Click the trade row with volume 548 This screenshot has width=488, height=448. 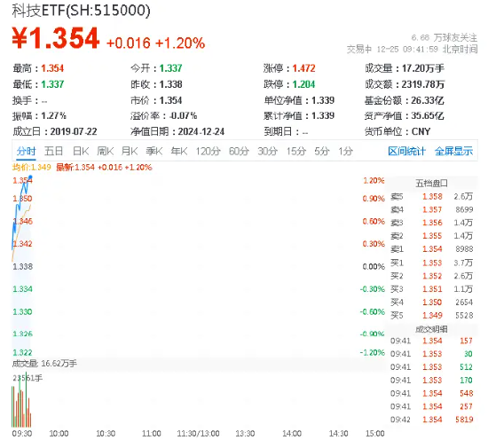[x=432, y=394]
